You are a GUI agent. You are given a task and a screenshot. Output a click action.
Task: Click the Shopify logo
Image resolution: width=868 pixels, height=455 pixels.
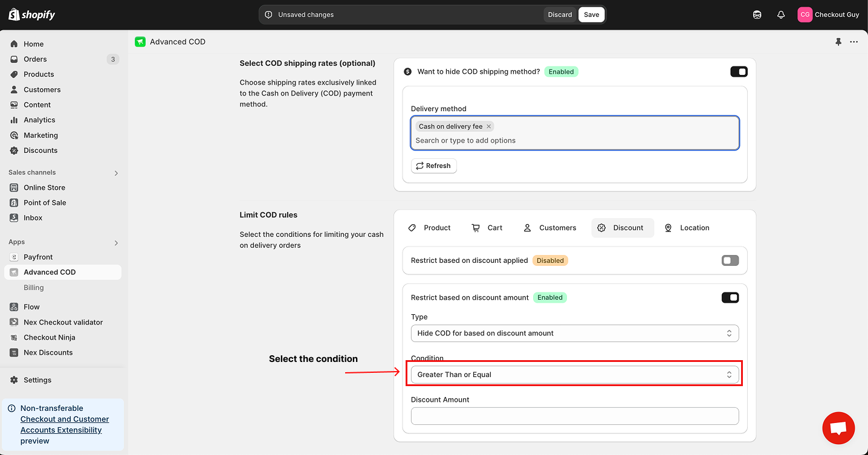(31, 15)
